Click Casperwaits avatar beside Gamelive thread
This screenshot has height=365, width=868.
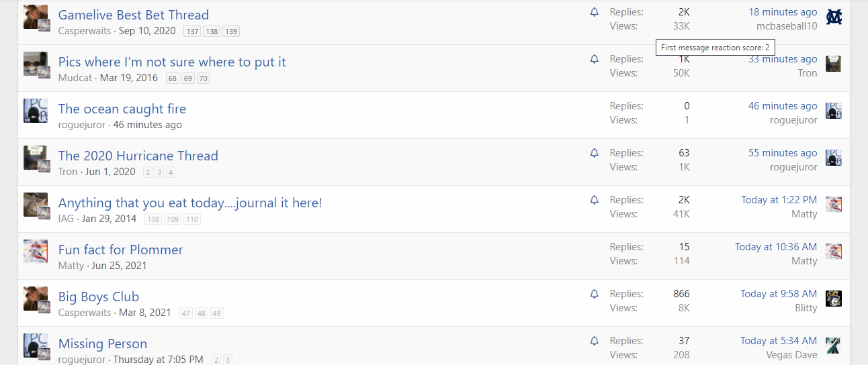point(35,16)
